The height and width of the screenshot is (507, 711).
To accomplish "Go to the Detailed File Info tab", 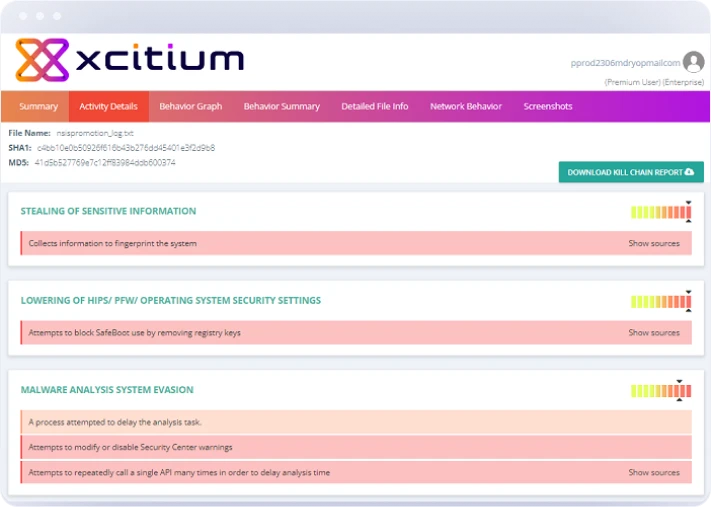I will tap(374, 106).
